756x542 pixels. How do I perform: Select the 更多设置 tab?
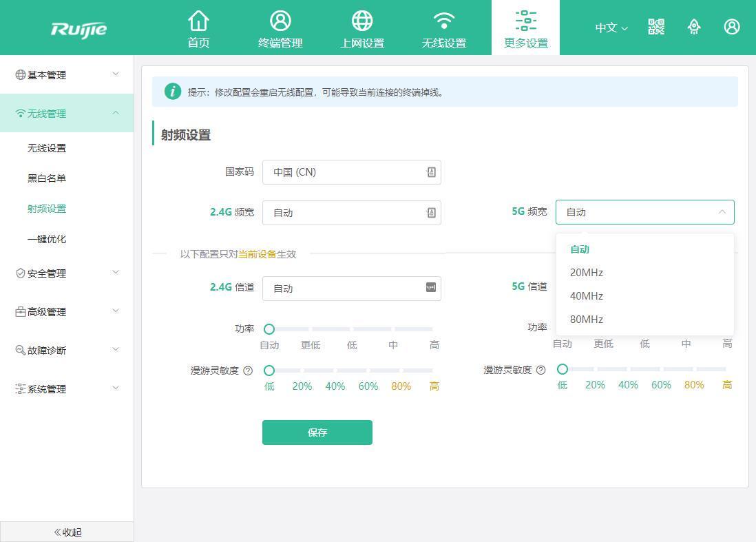[525, 28]
